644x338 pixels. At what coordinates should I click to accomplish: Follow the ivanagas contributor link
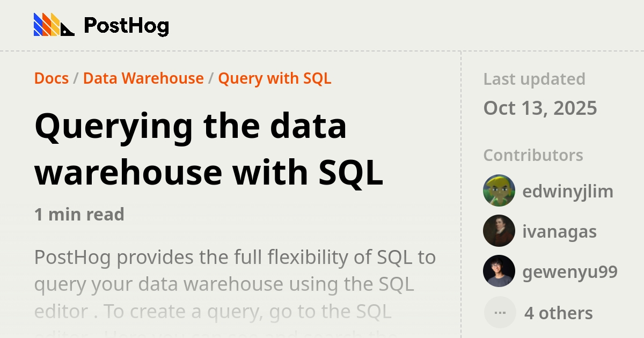pos(559,231)
